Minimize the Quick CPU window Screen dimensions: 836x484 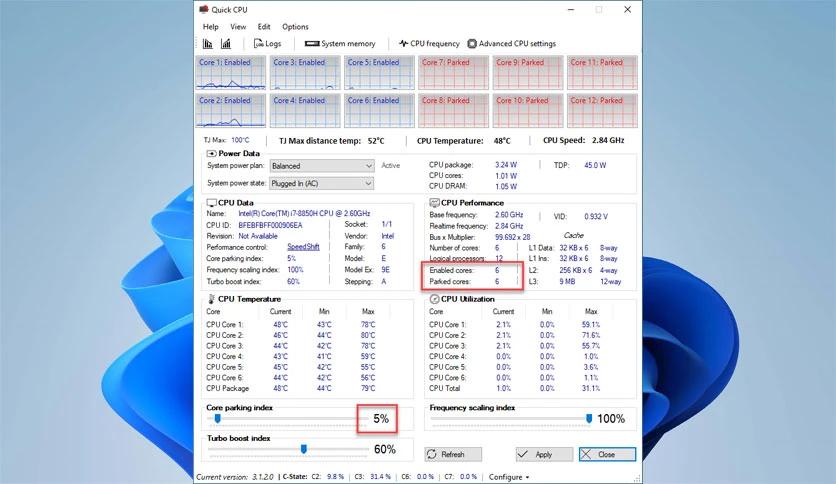click(x=570, y=10)
